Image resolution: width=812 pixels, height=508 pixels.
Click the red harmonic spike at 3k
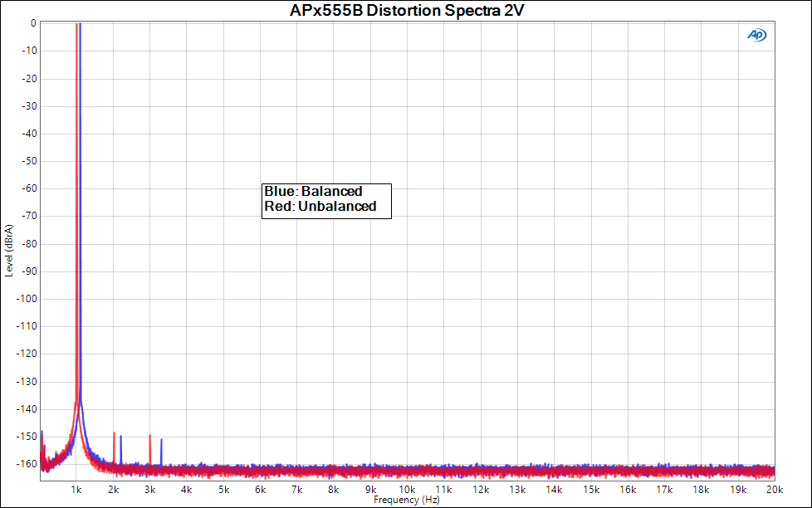150,450
